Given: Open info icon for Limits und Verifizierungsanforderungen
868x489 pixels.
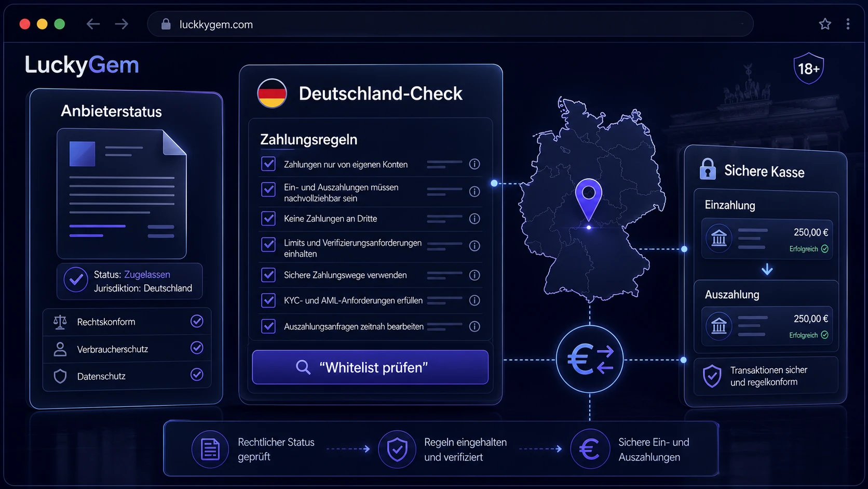Looking at the screenshot, I should coord(474,246).
